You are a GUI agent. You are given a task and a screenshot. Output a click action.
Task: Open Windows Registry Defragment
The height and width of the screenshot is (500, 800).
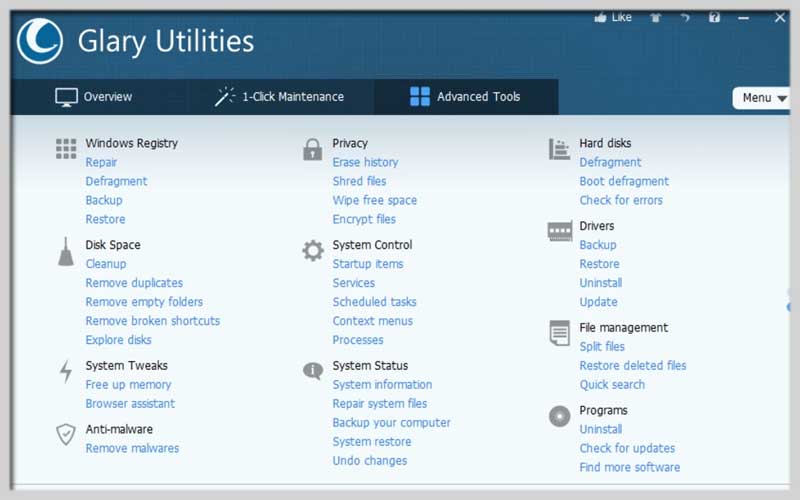[116, 181]
